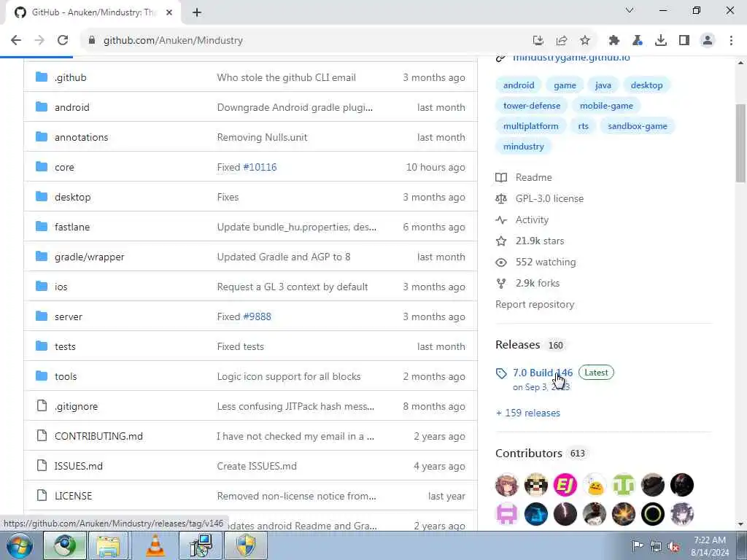Click the LICENSE file icon
The image size is (747, 560).
(42, 495)
